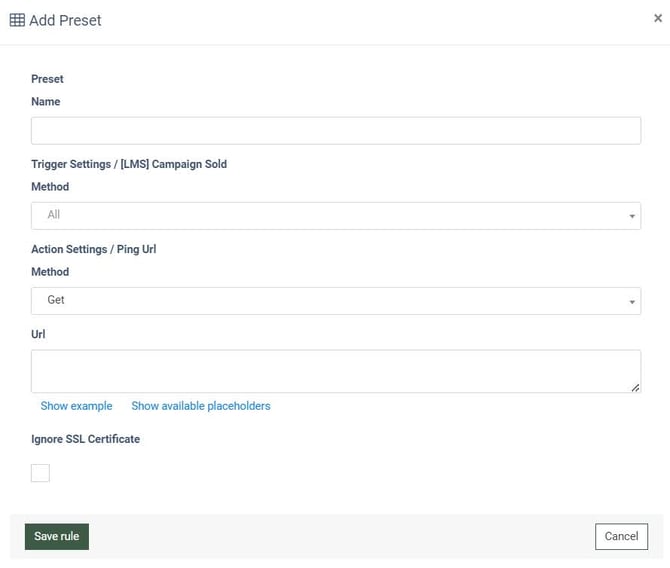Click the table grid icon beside Add Preset
The image size is (670, 568).
(17, 20)
